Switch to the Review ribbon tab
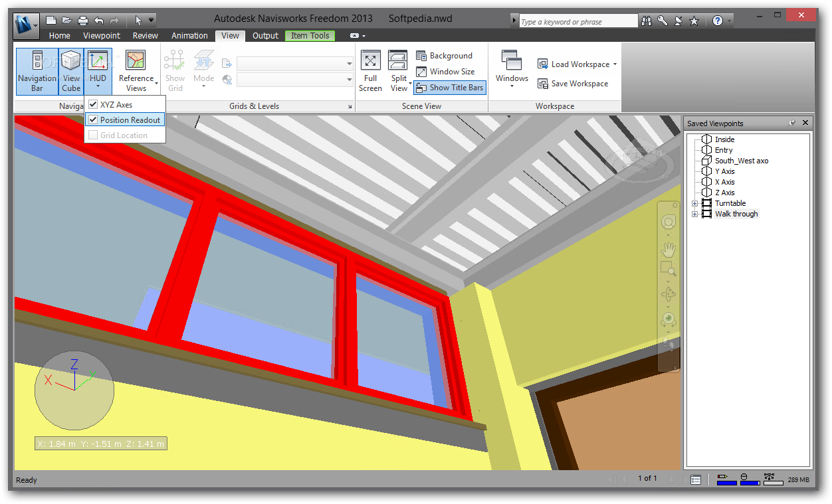The image size is (832, 504). pos(145,36)
